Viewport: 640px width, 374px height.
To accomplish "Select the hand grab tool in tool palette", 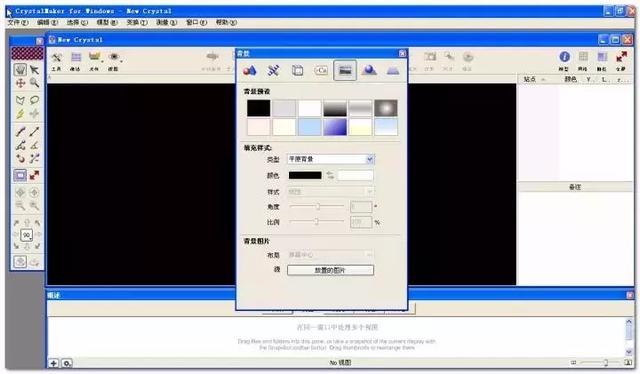I will pyautogui.click(x=20, y=70).
